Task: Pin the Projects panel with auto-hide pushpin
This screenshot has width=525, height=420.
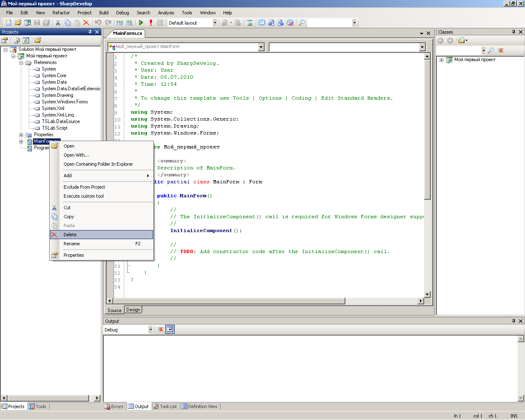Action: pyautogui.click(x=90, y=32)
